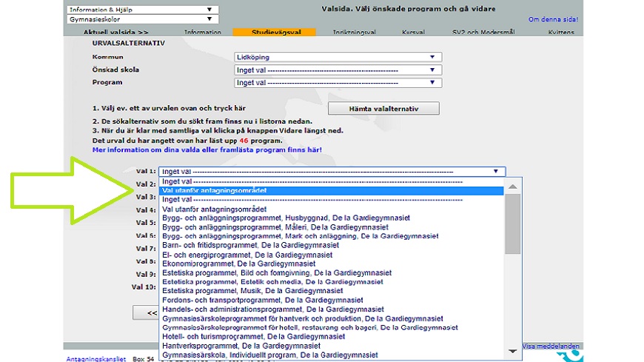This screenshot has width=644, height=362.
Task: Switch to the Inriktningsval tab
Action: (x=355, y=32)
